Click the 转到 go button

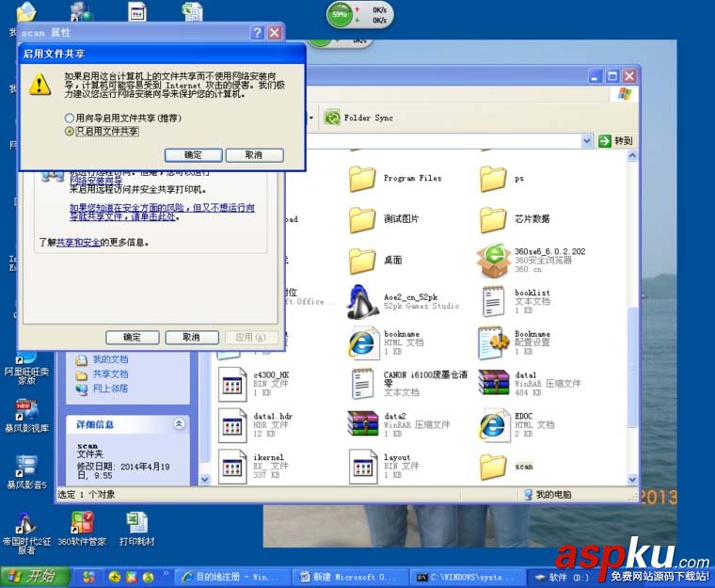pyautogui.click(x=615, y=141)
